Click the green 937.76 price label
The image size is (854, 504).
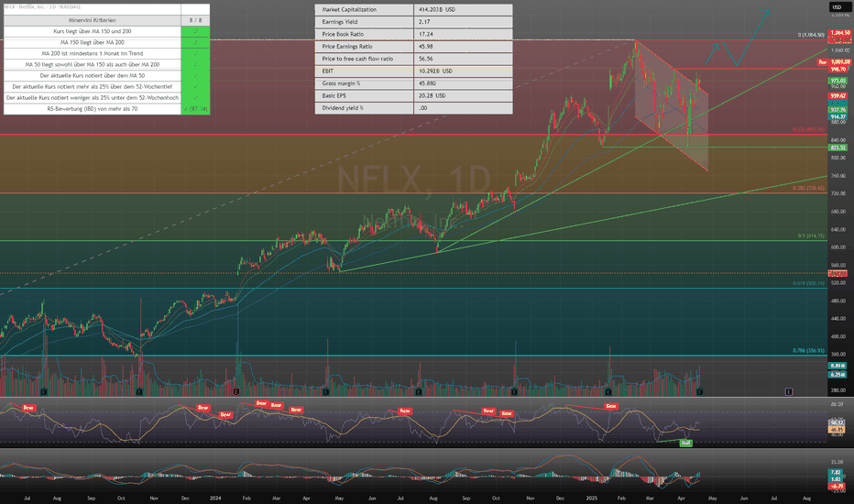(838, 110)
